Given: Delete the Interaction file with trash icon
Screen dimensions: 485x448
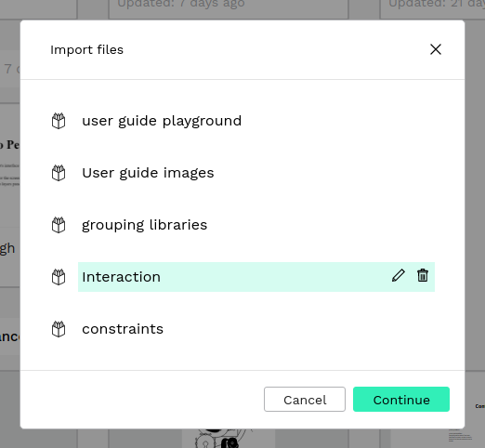Looking at the screenshot, I should coord(423,275).
